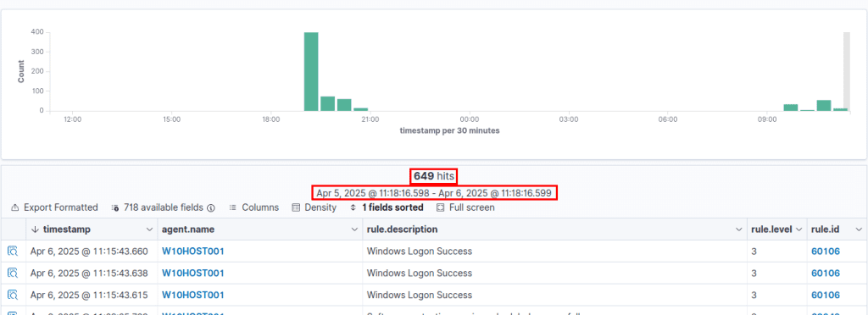868x315 pixels.
Task: Expand the agent.name column header menu
Action: [x=354, y=229]
